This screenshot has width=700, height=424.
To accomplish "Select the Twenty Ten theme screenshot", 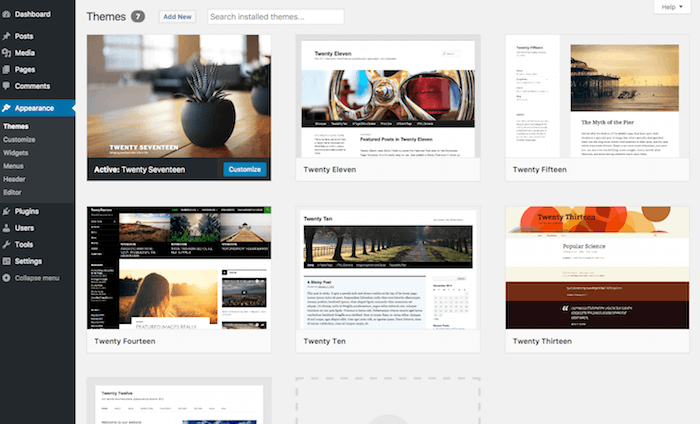I will pyautogui.click(x=388, y=268).
